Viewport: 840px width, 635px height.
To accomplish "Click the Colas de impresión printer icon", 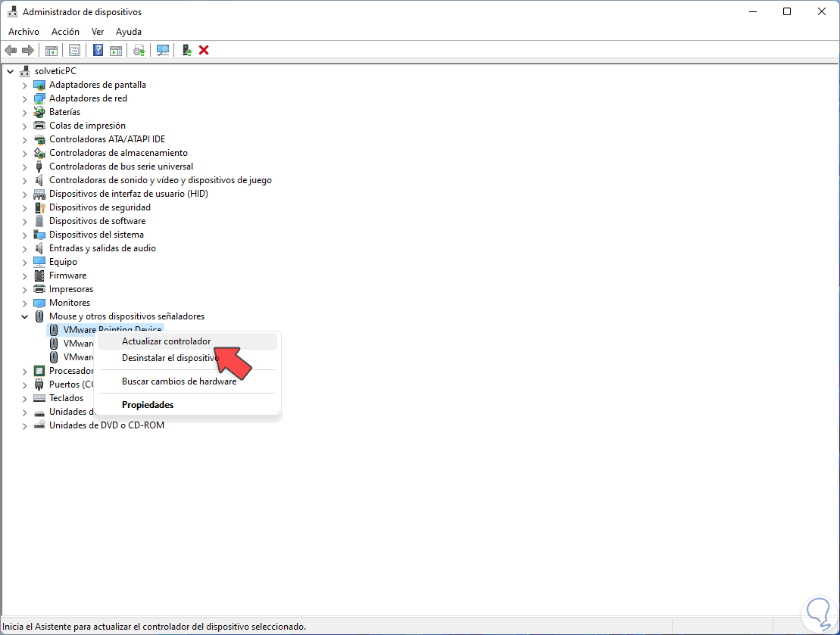I will pos(39,126).
